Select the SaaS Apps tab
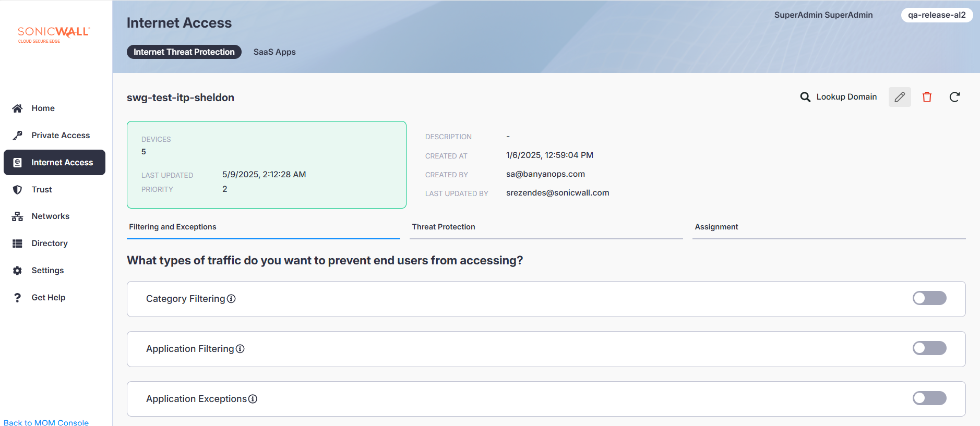Image resolution: width=980 pixels, height=426 pixels. point(274,52)
